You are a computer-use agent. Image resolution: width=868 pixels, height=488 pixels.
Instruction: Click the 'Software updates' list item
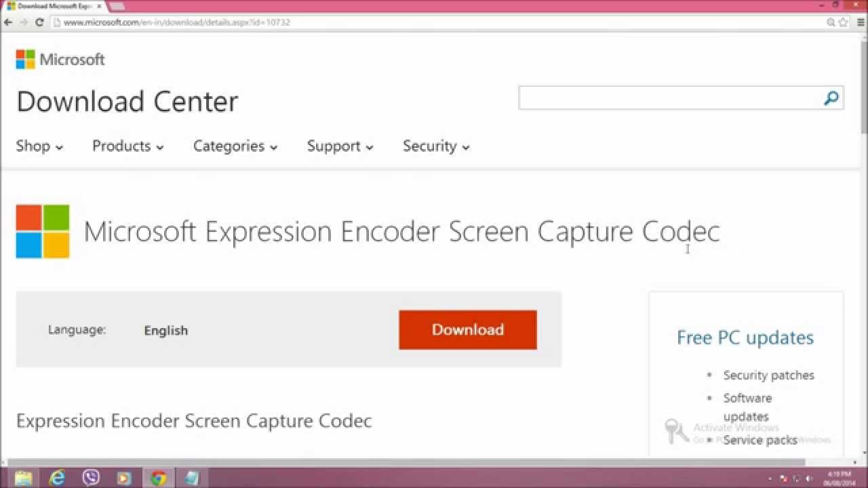pyautogui.click(x=747, y=407)
